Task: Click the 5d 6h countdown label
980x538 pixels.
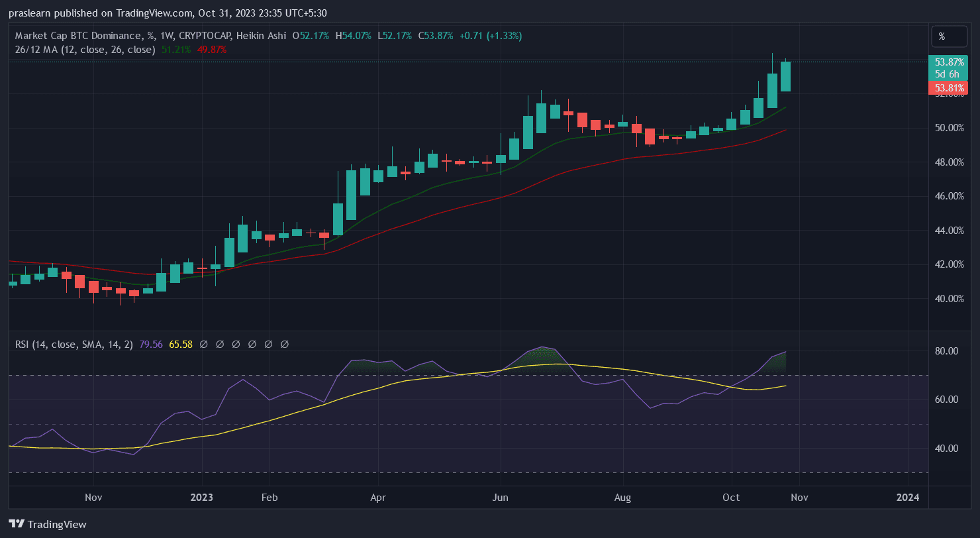Action: (x=948, y=74)
